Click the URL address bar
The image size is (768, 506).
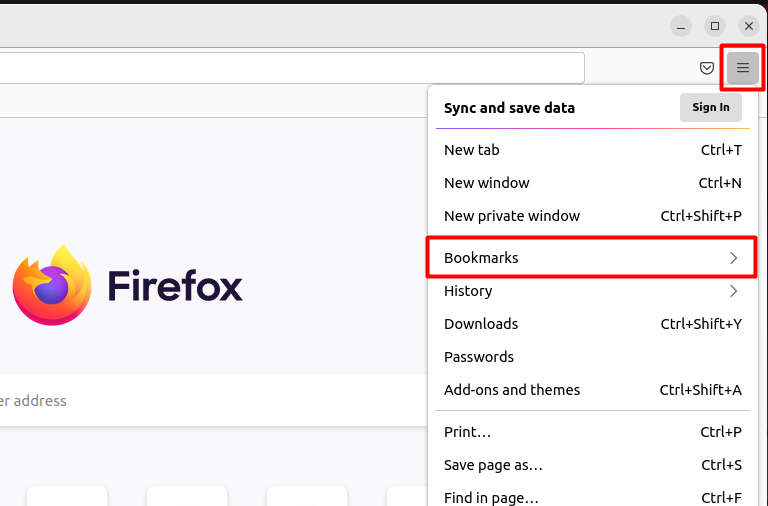(x=292, y=68)
